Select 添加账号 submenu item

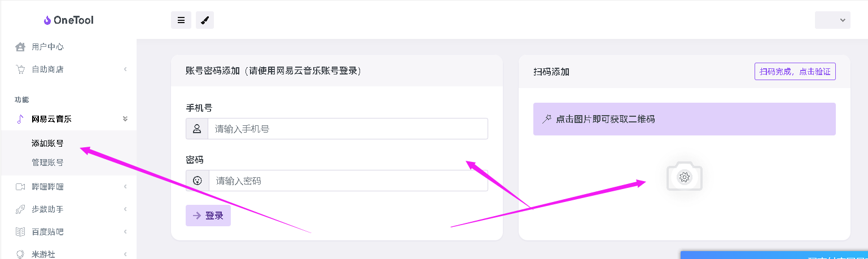pyautogui.click(x=47, y=143)
